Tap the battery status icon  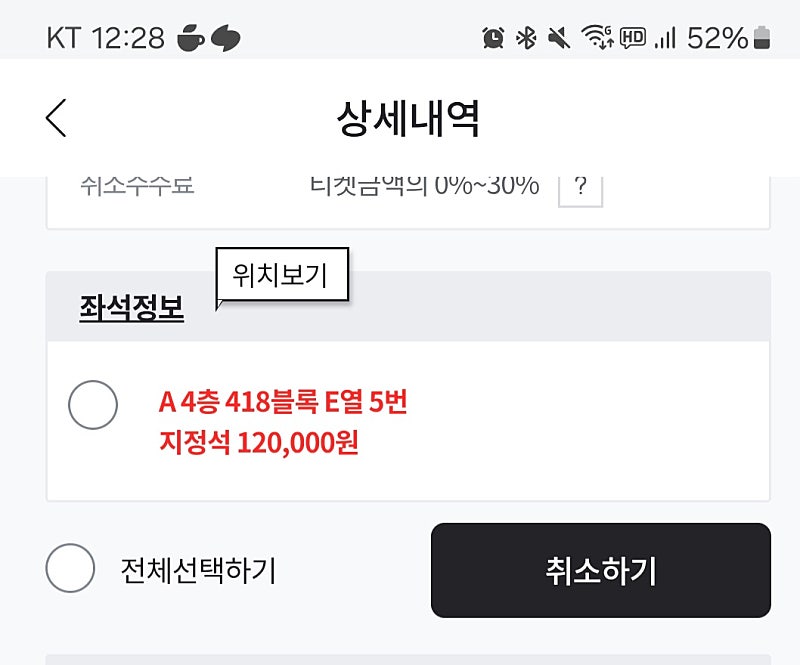[x=763, y=38]
